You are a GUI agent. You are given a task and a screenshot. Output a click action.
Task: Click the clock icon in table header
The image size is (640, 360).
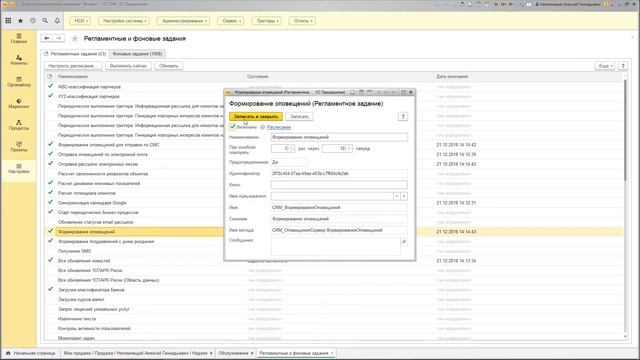click(x=50, y=76)
